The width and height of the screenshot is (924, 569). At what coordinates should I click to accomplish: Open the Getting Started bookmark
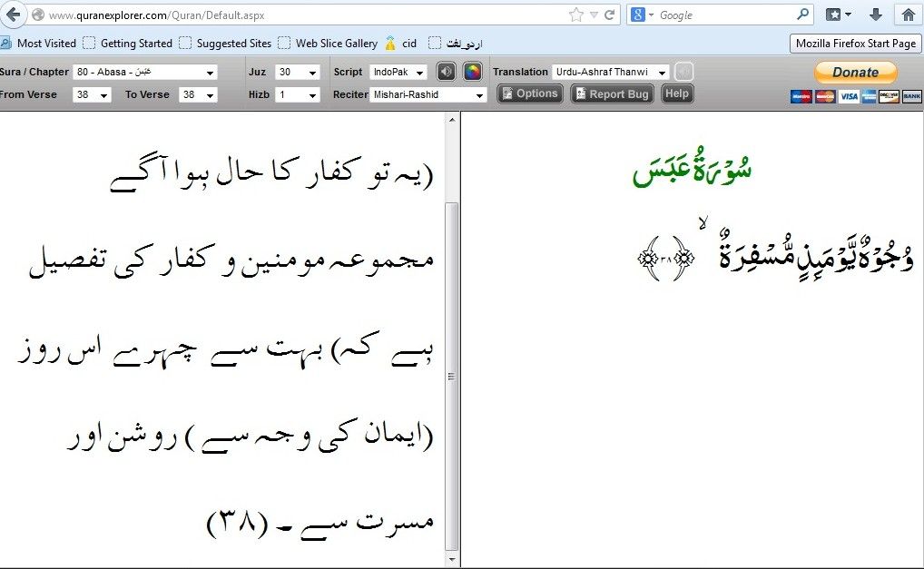128,43
